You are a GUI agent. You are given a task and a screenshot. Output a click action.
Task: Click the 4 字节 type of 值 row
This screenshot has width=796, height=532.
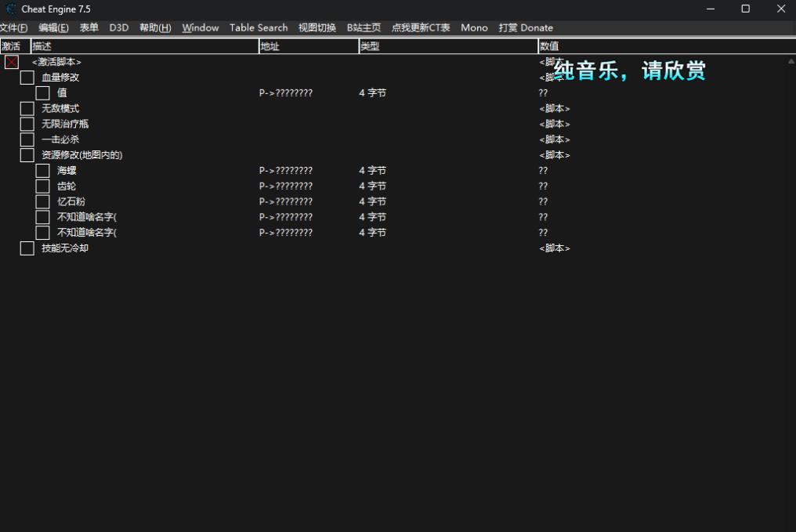coord(373,93)
